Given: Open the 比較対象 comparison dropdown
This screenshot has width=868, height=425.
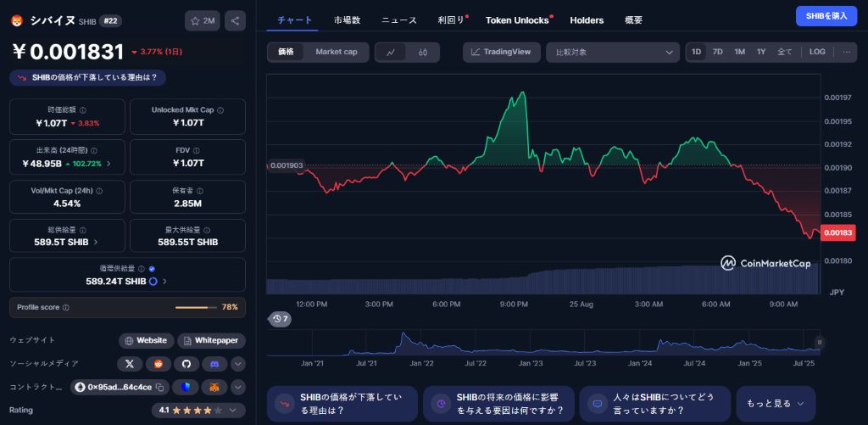Looking at the screenshot, I should pos(613,52).
